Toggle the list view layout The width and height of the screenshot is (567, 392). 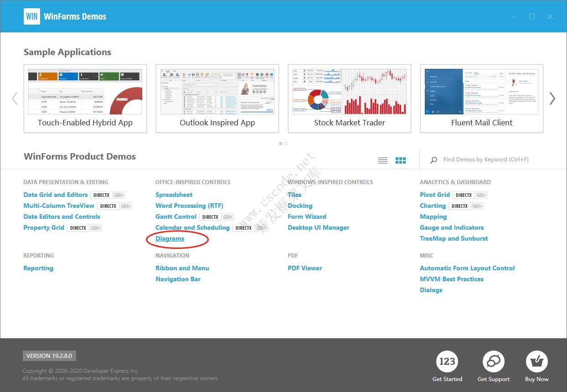[383, 160]
